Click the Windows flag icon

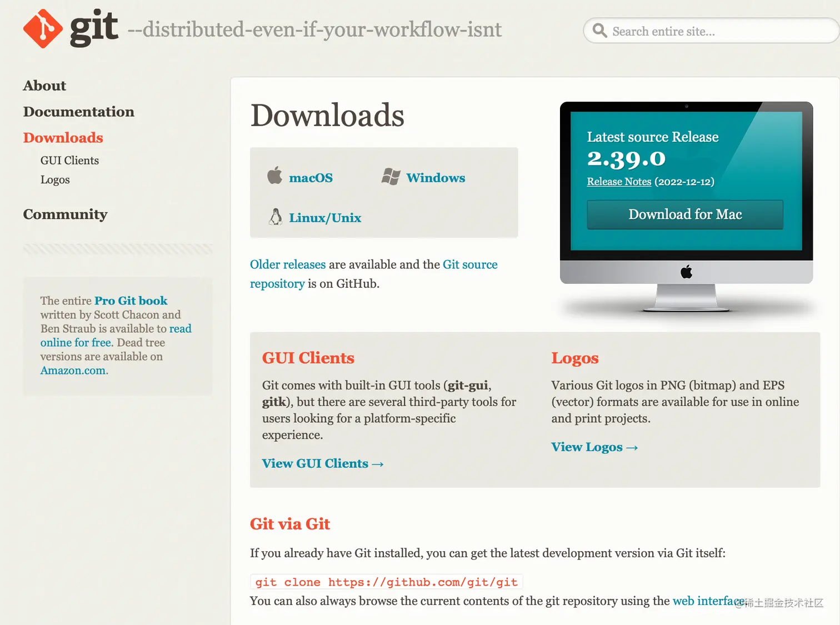click(x=391, y=177)
